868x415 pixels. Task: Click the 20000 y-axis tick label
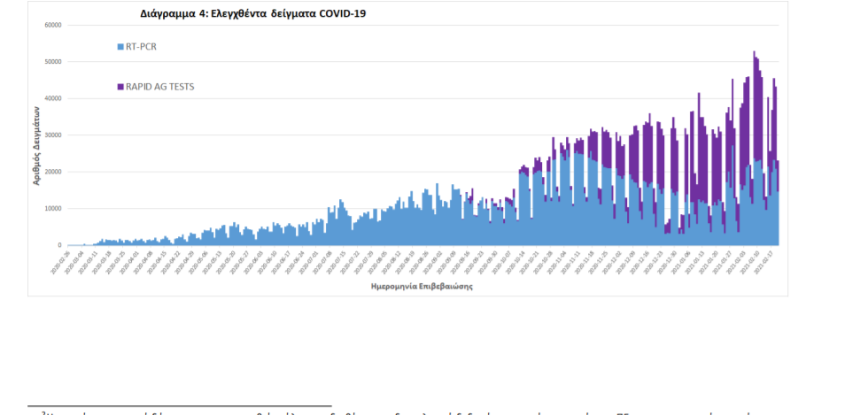[x=52, y=172]
